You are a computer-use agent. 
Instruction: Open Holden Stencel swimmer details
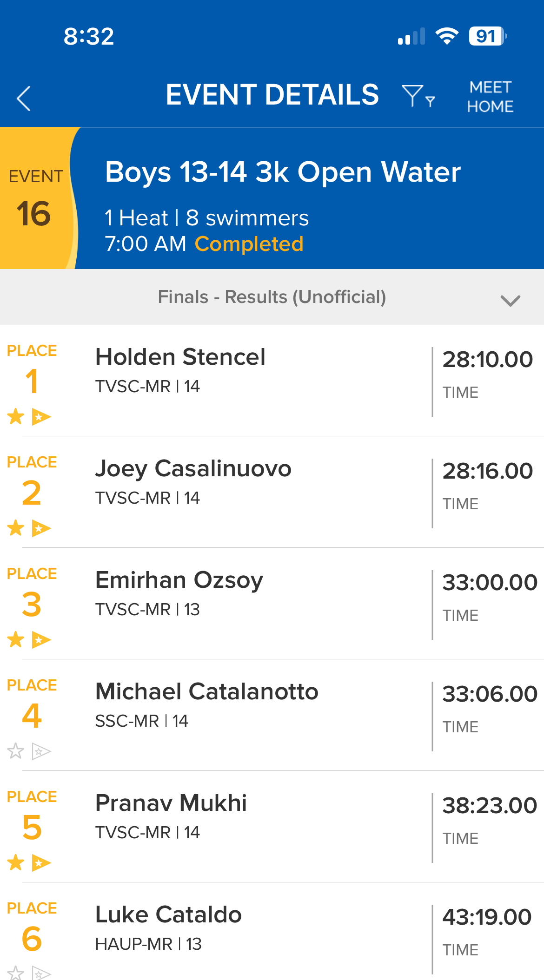[x=180, y=357]
